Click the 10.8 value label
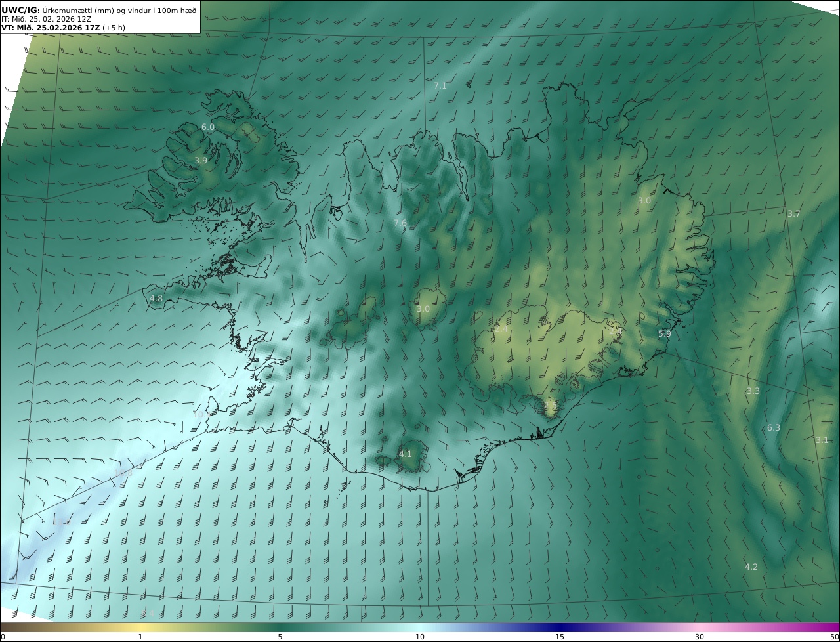Screen dimensions: 840x642 click(123, 473)
